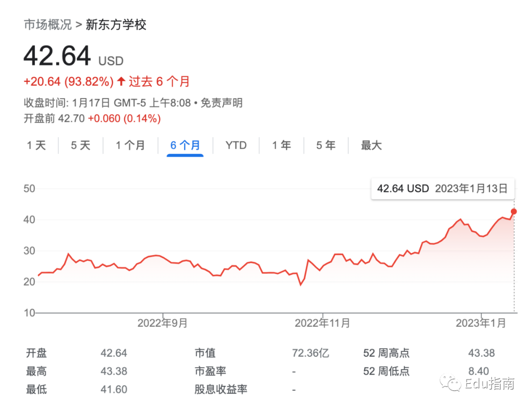
Task: Click the +20.64 (93.82%) change text
Action: point(68,81)
